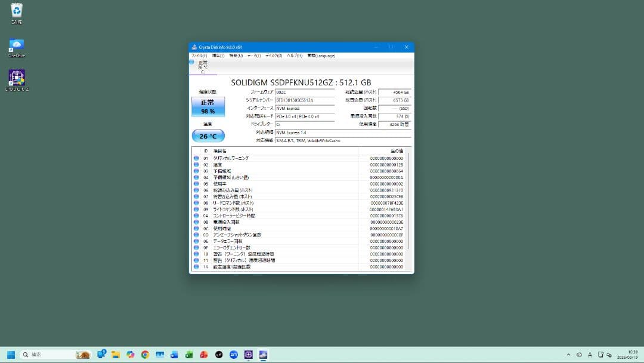Click total host writes value 6573 GB
The image size is (644, 363).
click(394, 100)
